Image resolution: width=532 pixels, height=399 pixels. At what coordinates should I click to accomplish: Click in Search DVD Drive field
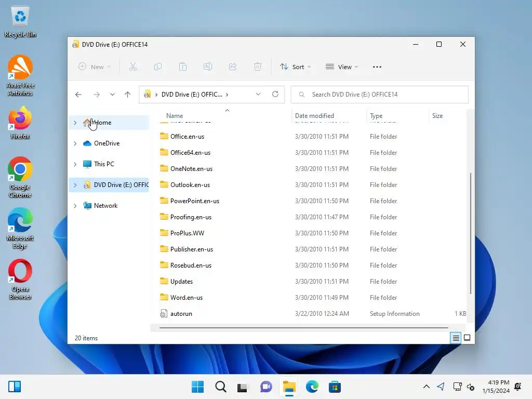380,95
